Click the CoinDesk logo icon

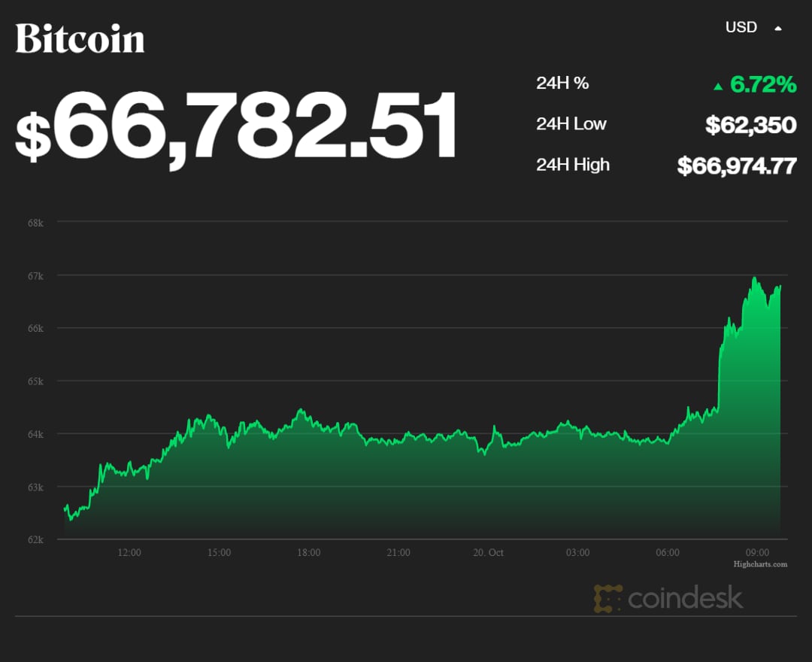(607, 598)
